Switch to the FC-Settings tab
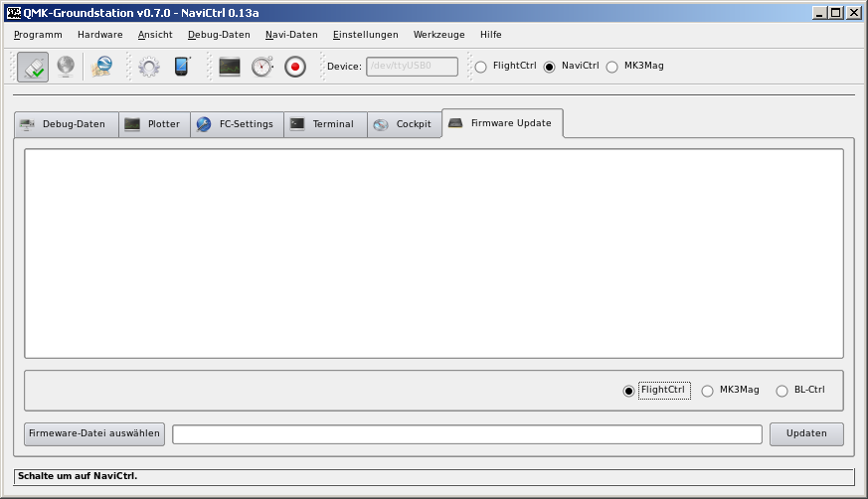This screenshot has height=499, width=868. [236, 124]
